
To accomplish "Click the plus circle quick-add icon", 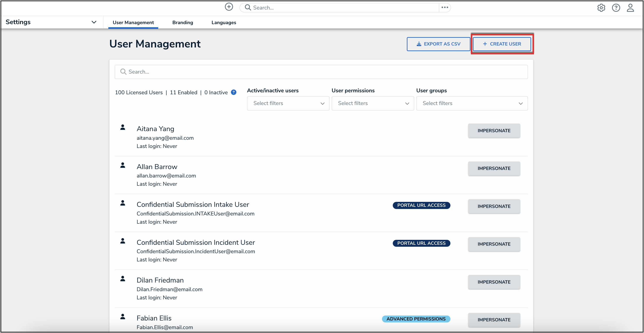I will [229, 7].
